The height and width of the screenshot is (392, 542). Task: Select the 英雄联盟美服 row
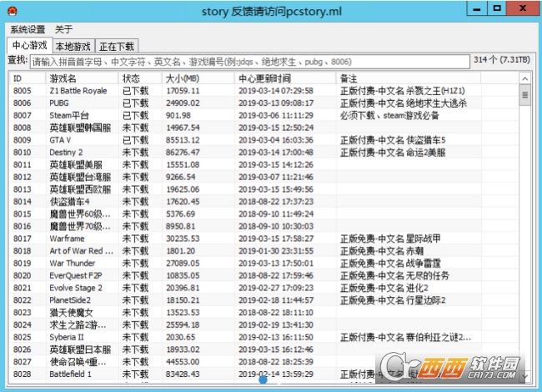(263, 165)
